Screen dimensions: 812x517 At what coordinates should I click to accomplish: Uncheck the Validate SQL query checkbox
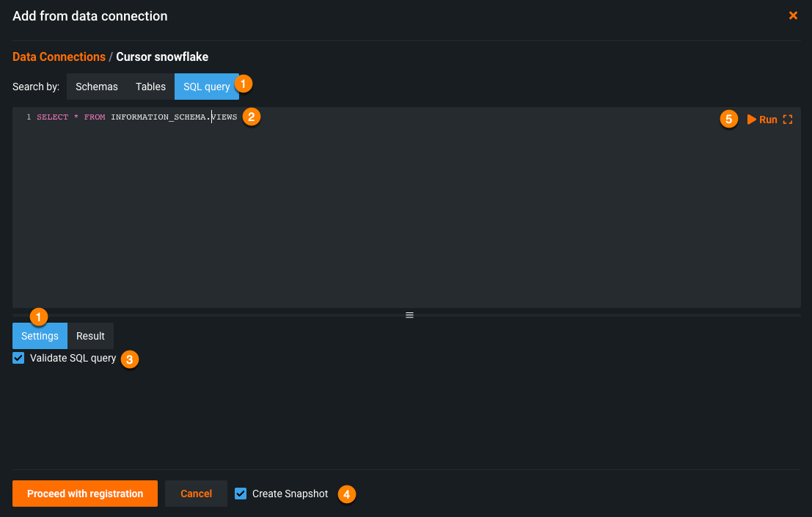click(19, 359)
